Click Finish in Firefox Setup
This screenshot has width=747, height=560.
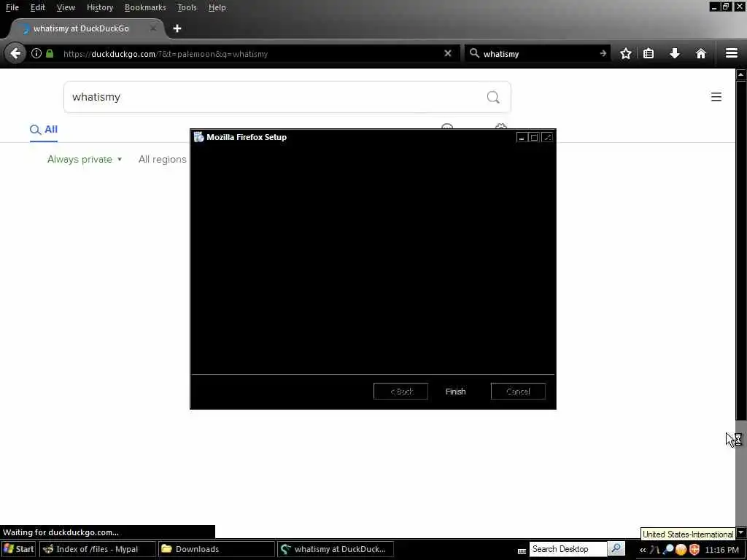tap(455, 392)
